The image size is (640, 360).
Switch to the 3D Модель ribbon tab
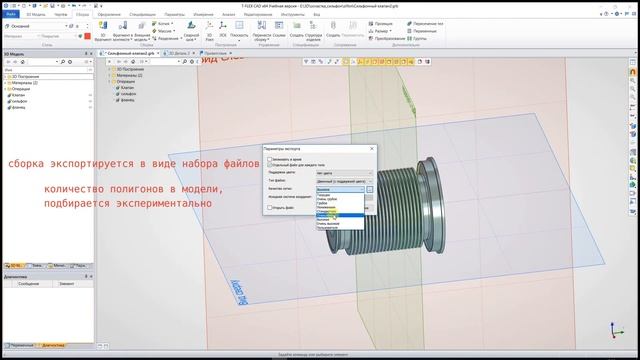(x=36, y=14)
